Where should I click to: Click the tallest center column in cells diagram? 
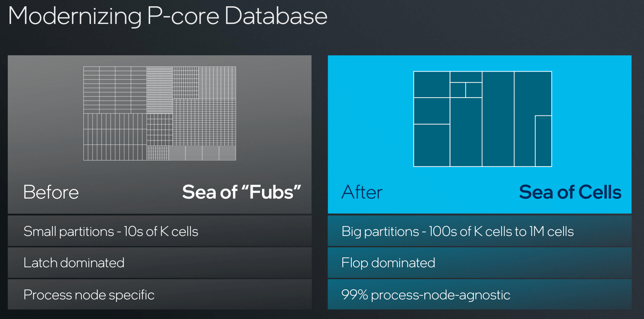[498, 119]
